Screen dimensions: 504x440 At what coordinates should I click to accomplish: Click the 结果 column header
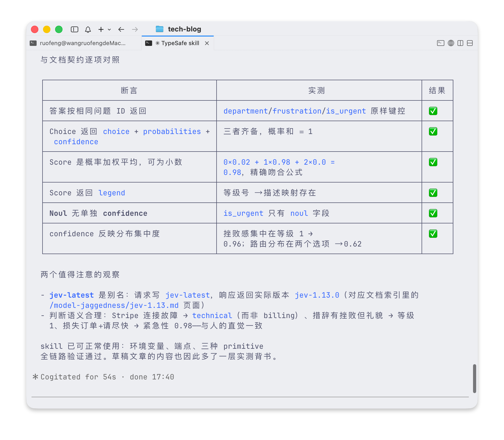pos(437,90)
